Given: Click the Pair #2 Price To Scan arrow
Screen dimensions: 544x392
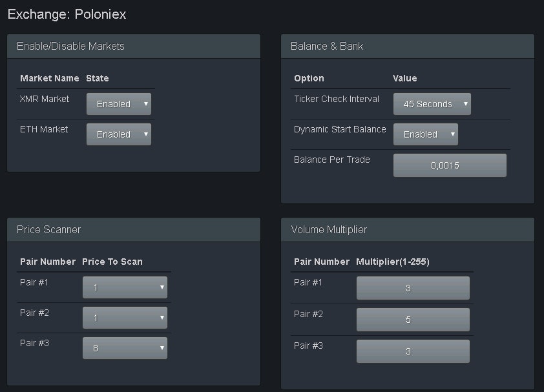Looking at the screenshot, I should pos(160,317).
